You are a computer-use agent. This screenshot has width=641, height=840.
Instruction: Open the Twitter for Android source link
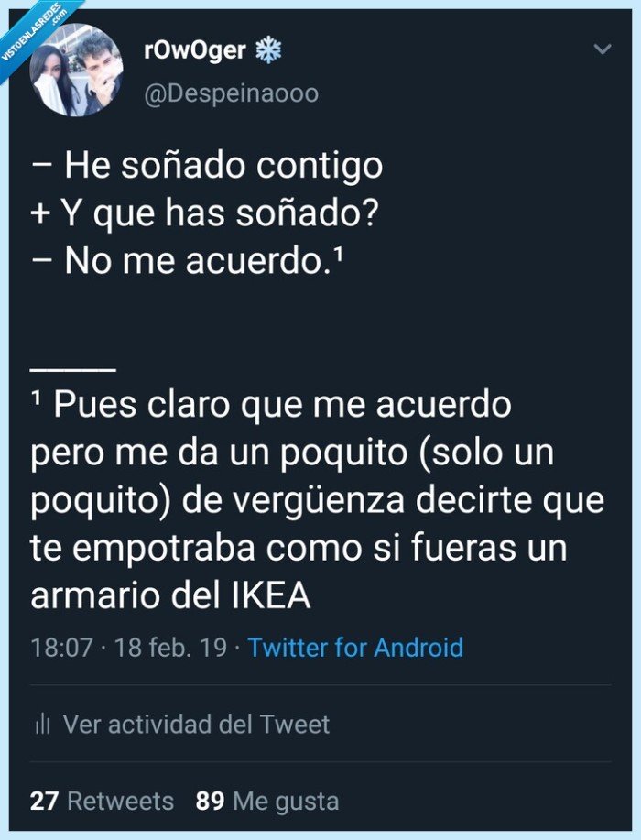click(357, 647)
